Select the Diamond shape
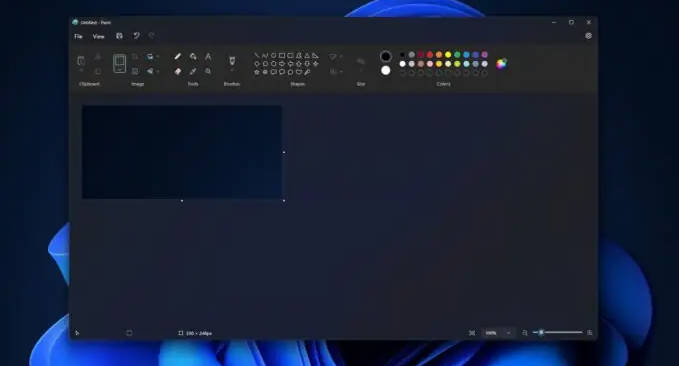The image size is (679, 366). point(257,64)
